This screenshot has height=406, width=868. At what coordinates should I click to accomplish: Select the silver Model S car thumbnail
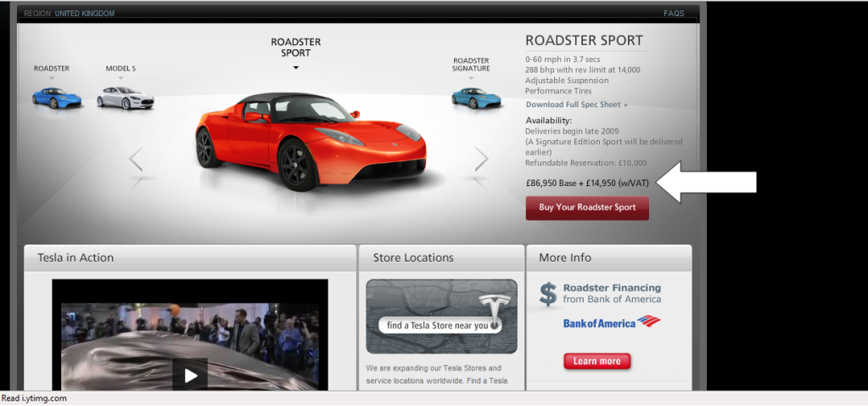(125, 98)
